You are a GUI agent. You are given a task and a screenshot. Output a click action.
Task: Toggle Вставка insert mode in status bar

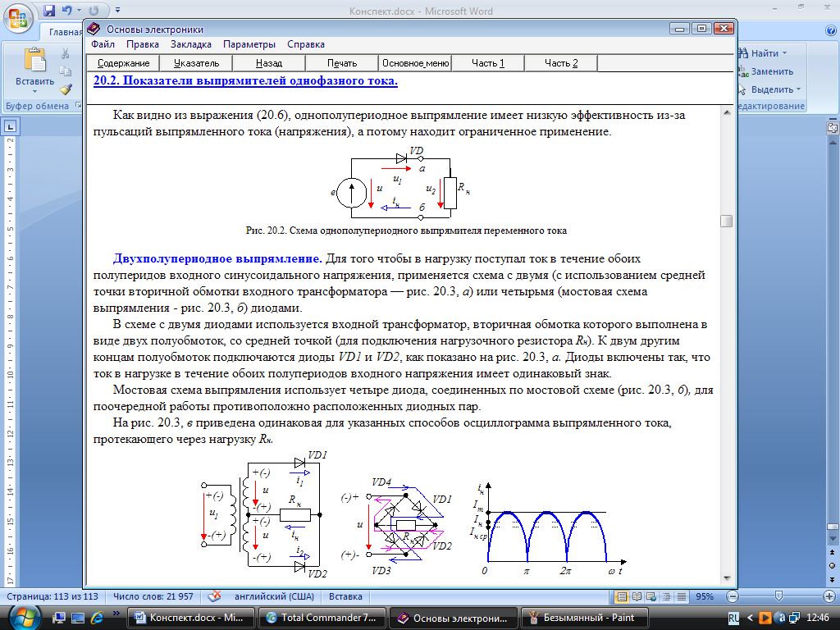point(345,596)
